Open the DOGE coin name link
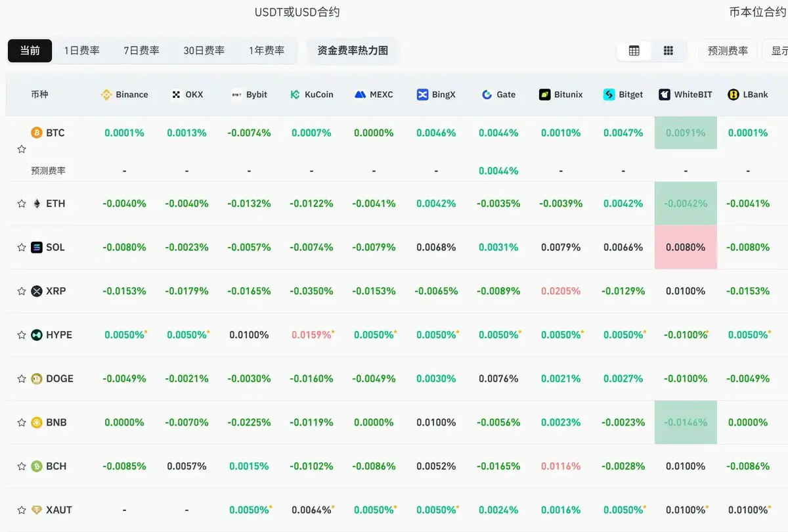This screenshot has width=788, height=532. point(60,379)
